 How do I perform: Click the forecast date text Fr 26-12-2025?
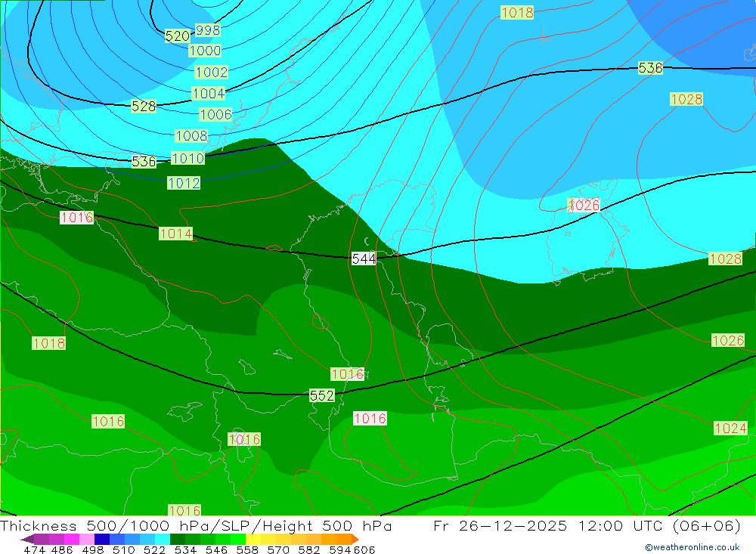(x=500, y=526)
